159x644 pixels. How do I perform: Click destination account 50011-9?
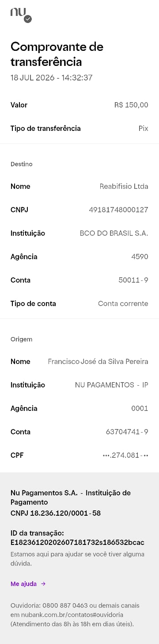(x=133, y=280)
